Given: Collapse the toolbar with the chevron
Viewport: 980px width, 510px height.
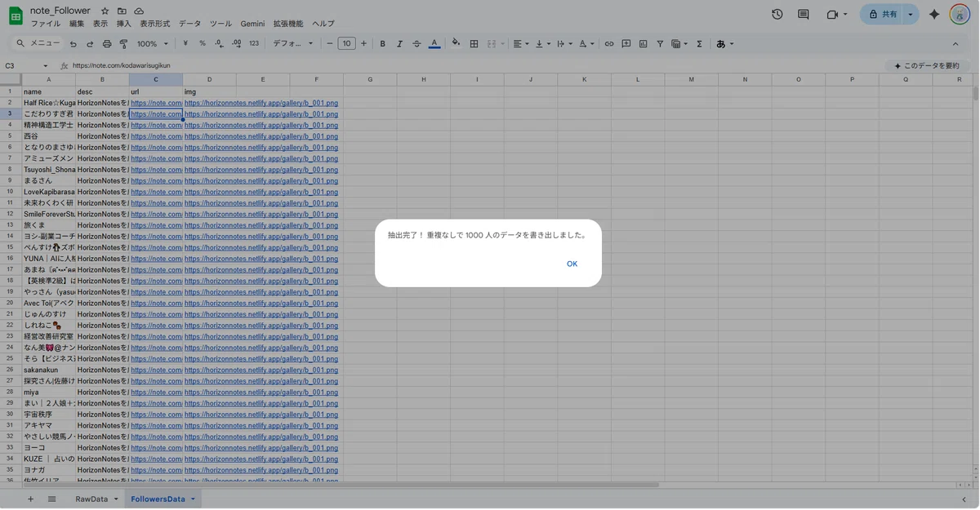Looking at the screenshot, I should click(955, 44).
